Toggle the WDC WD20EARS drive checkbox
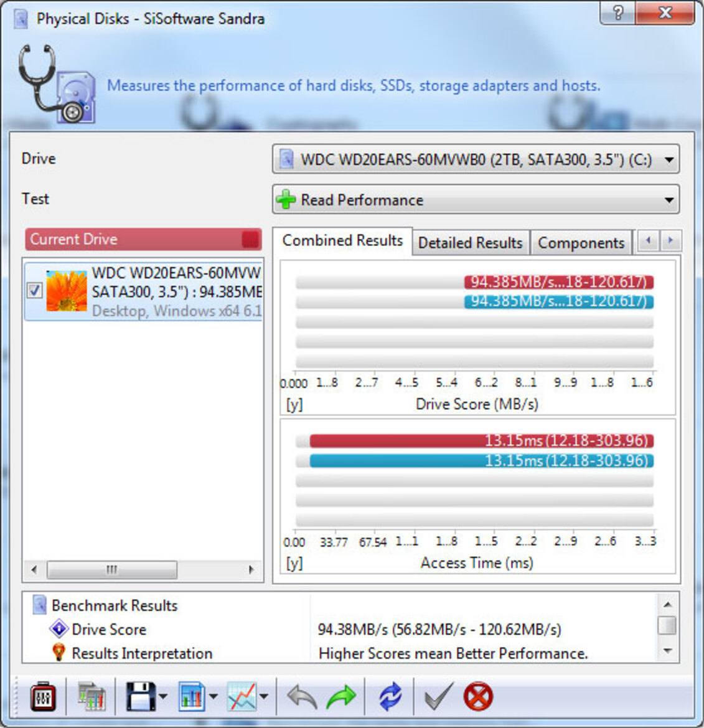Screen dimensions: 704x728 (35, 290)
